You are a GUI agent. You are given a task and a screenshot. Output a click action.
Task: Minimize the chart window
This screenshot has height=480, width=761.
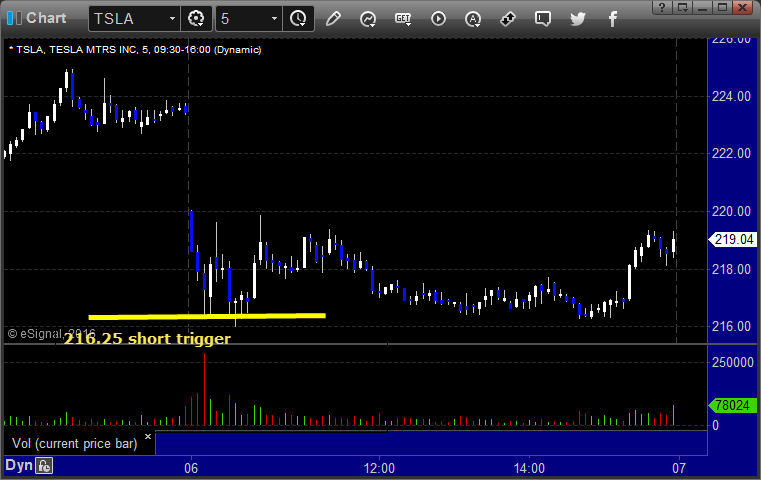click(702, 7)
